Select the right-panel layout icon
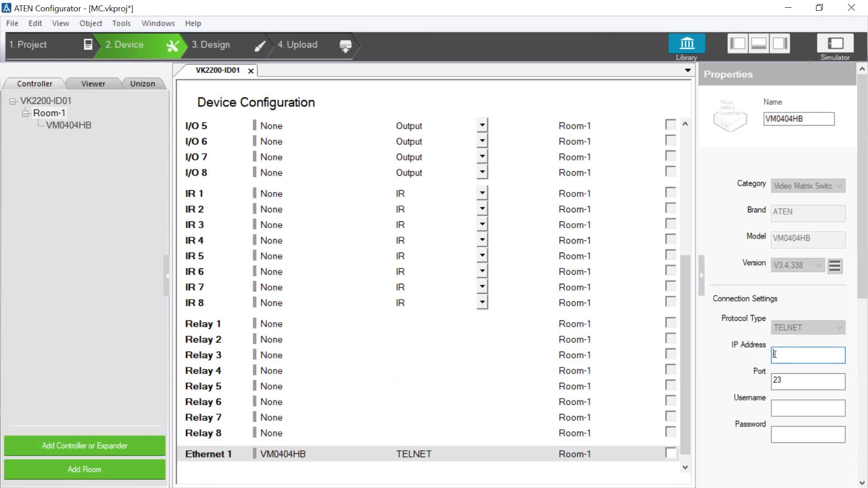 pos(780,43)
